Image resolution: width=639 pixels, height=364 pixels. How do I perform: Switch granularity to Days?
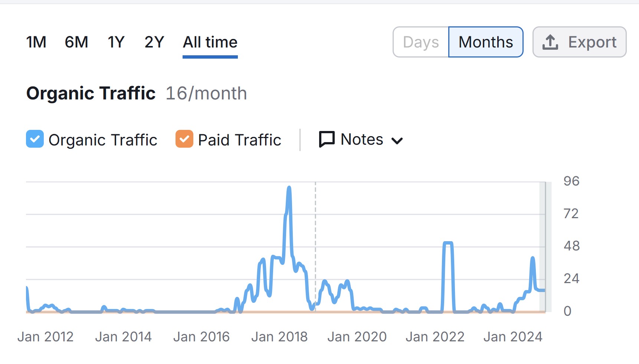(x=421, y=42)
